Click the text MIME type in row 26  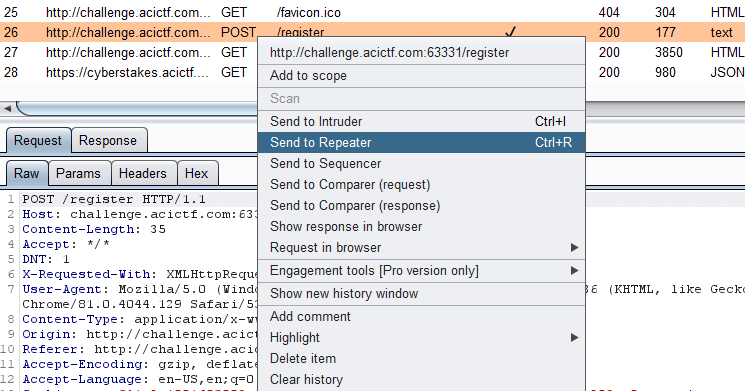pyautogui.click(x=722, y=32)
